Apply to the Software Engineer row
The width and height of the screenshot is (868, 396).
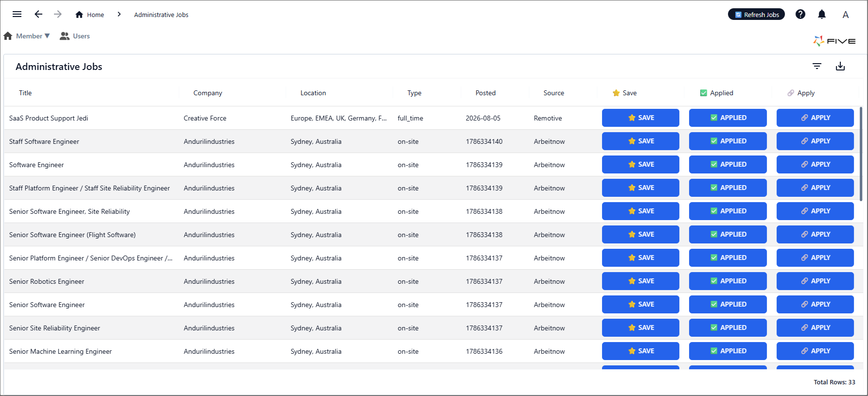tap(815, 164)
